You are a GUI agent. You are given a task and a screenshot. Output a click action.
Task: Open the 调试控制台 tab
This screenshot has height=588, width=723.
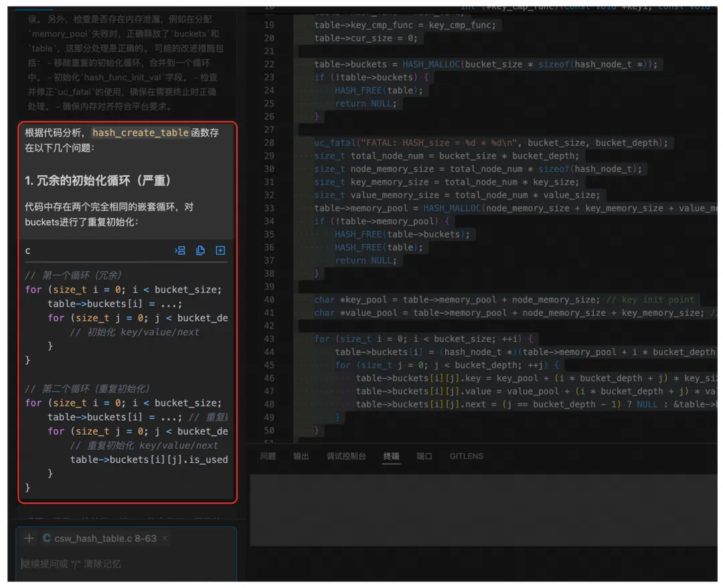coord(346,456)
